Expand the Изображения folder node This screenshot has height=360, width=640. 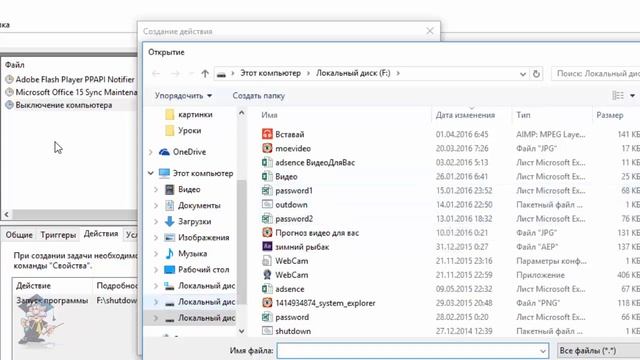point(156,238)
